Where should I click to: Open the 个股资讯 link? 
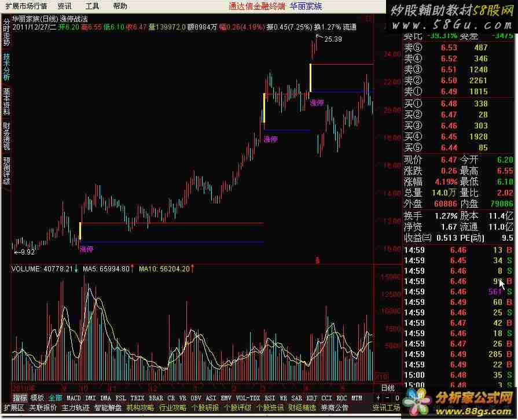(x=270, y=408)
